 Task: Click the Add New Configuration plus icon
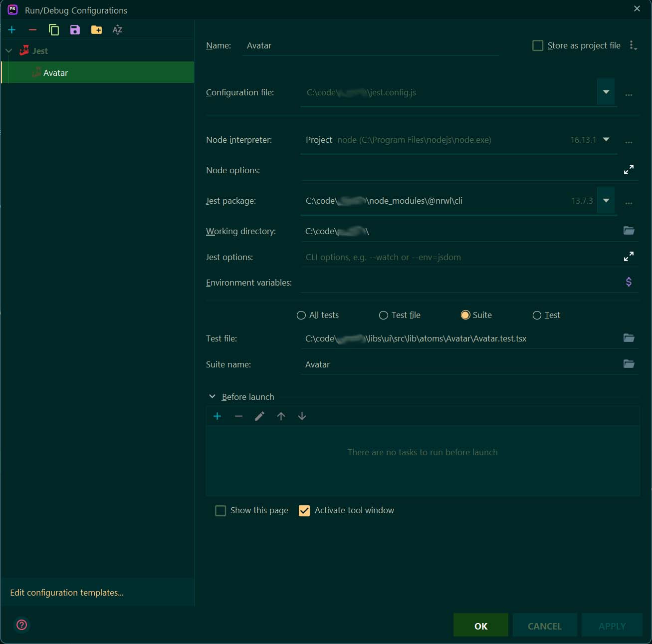click(x=12, y=30)
